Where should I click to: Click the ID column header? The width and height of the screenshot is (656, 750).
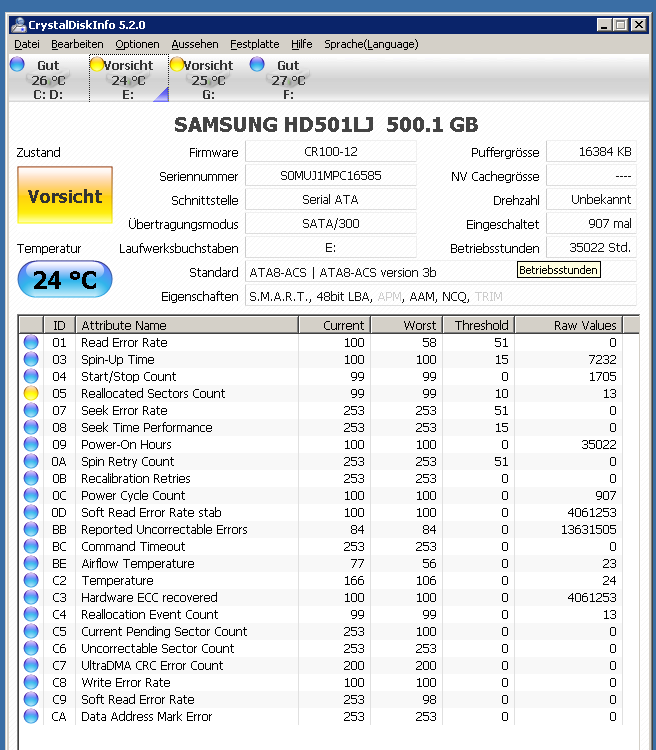pyautogui.click(x=59, y=325)
